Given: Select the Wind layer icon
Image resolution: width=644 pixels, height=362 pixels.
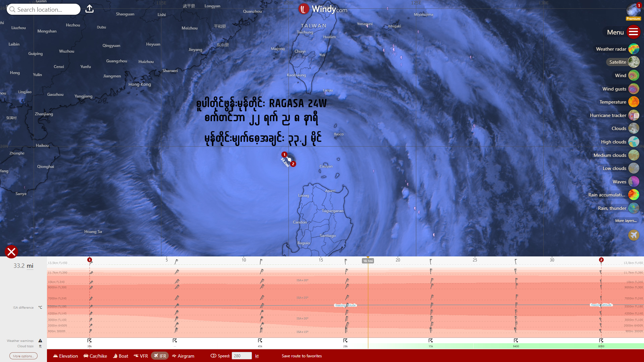Looking at the screenshot, I should click(633, 75).
